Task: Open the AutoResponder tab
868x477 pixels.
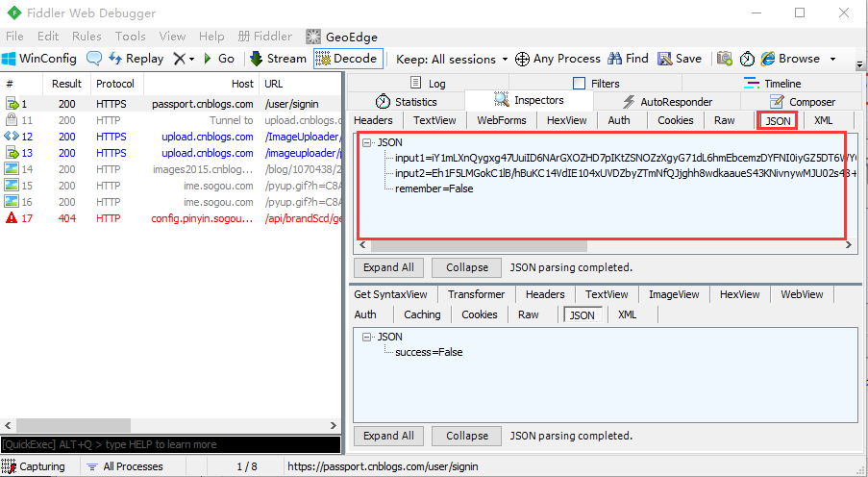Action: tap(667, 101)
